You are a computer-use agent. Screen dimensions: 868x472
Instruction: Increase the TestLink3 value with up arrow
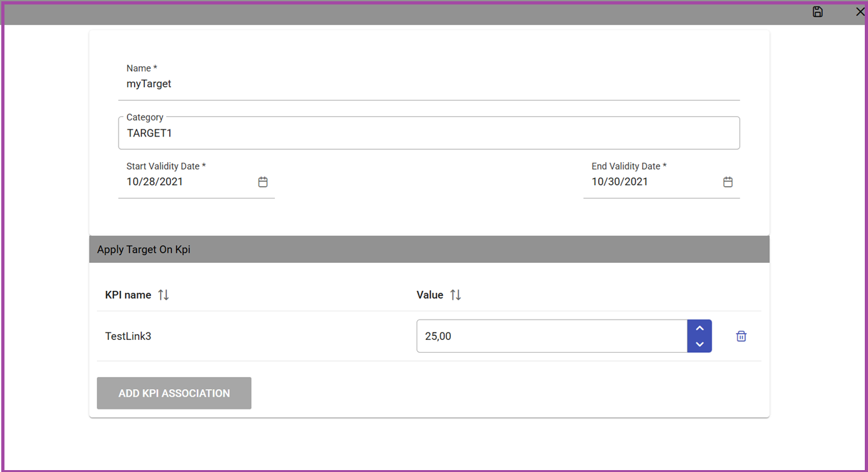coord(700,328)
